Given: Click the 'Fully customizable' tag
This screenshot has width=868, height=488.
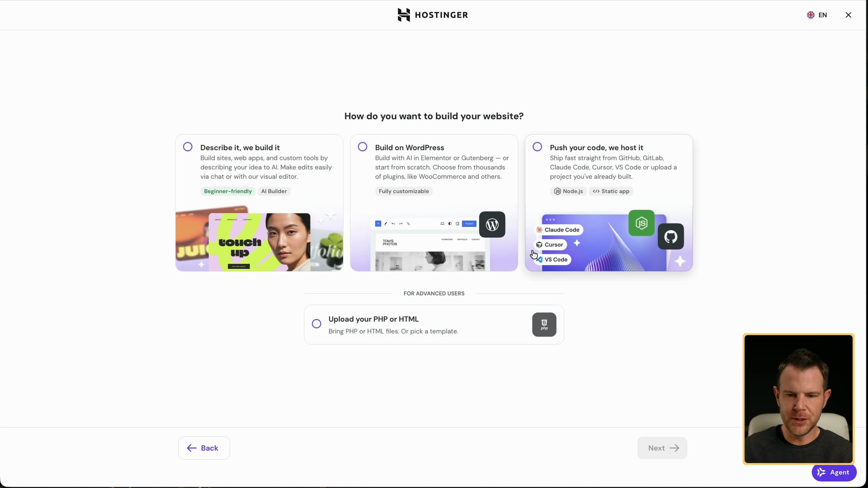Looking at the screenshot, I should click(x=404, y=191).
